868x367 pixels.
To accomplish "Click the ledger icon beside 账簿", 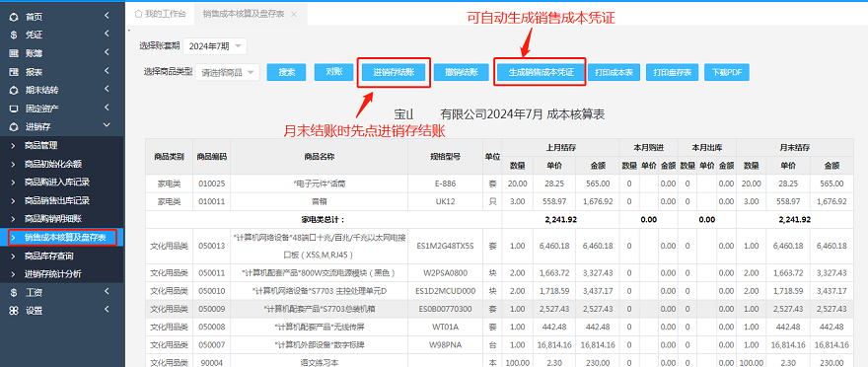I will click(14, 53).
